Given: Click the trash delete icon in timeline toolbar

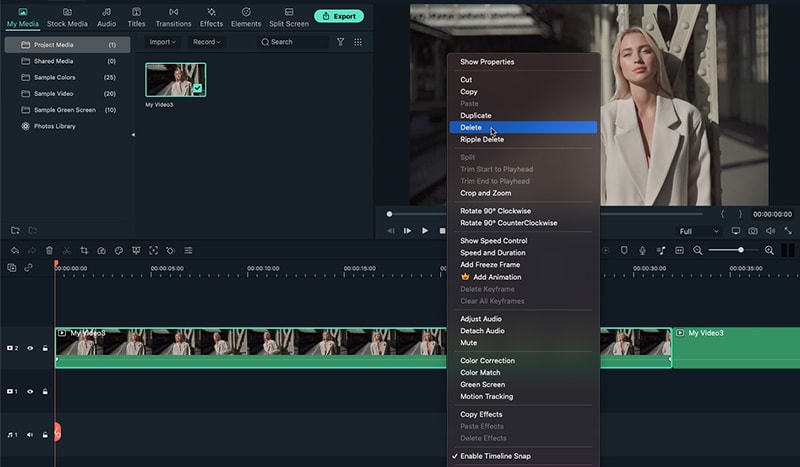Looking at the screenshot, I should 49,251.
